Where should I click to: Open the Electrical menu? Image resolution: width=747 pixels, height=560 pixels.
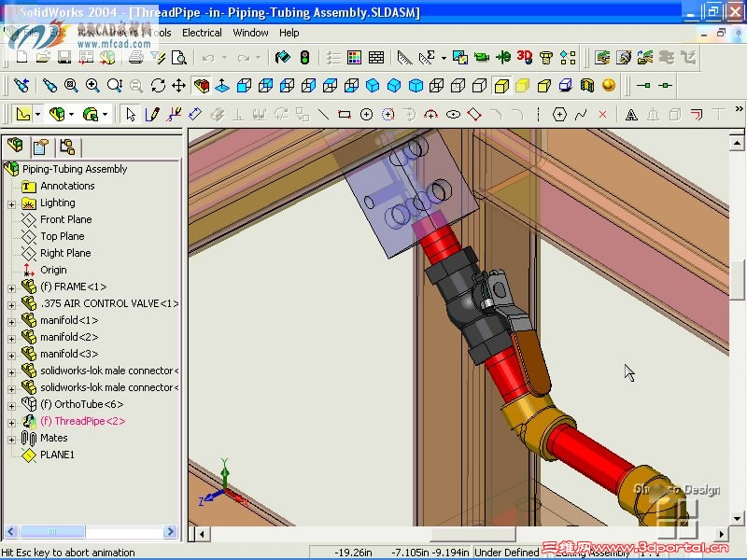click(202, 33)
